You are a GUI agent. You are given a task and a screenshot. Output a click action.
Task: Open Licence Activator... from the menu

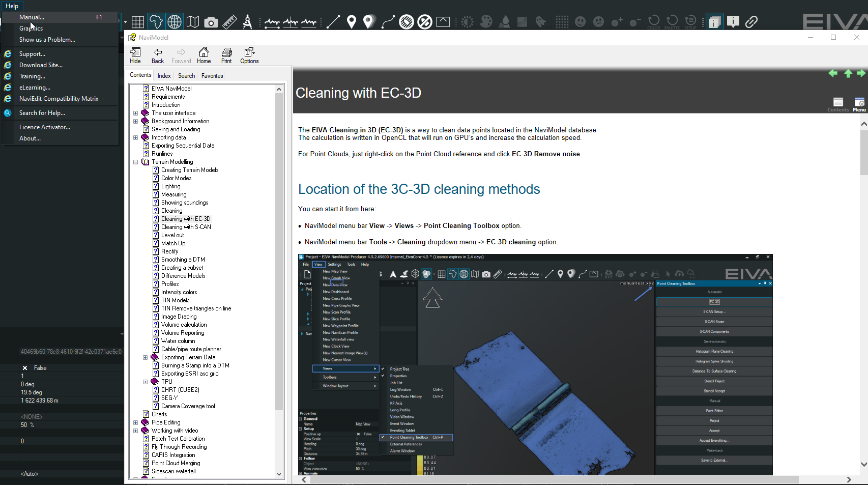60,127
